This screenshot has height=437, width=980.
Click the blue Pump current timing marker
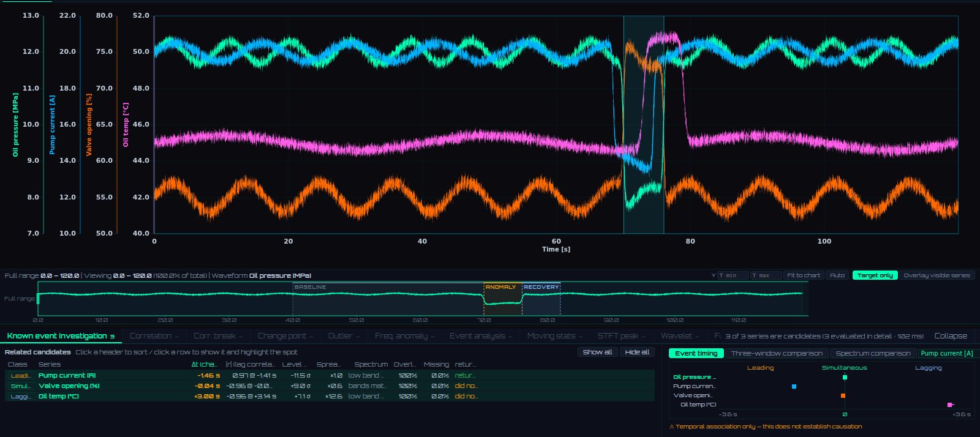(794, 387)
